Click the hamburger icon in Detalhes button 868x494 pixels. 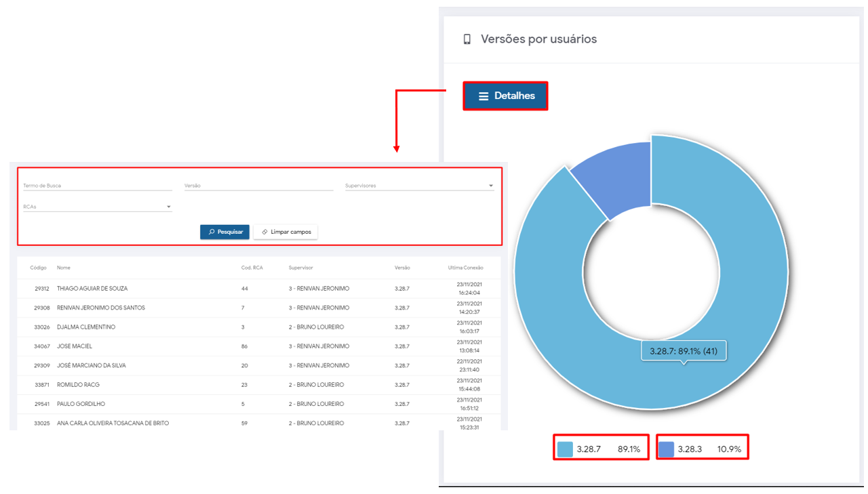pyautogui.click(x=484, y=96)
